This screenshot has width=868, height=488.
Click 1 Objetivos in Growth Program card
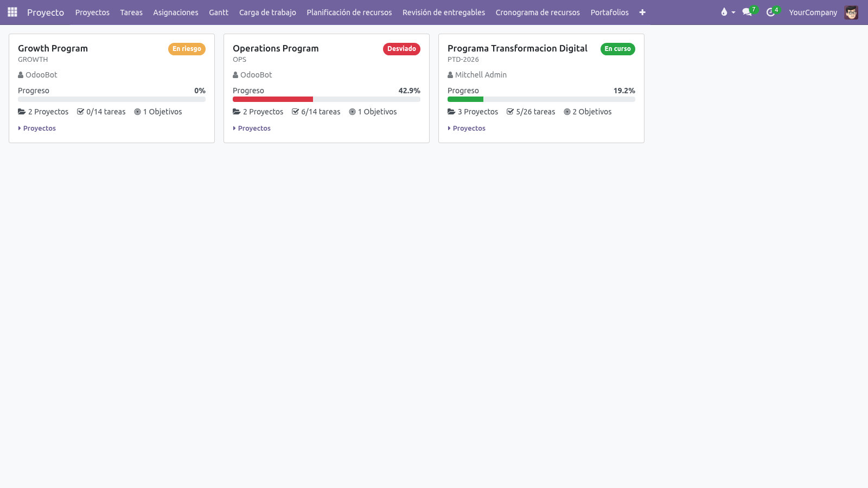tap(162, 112)
